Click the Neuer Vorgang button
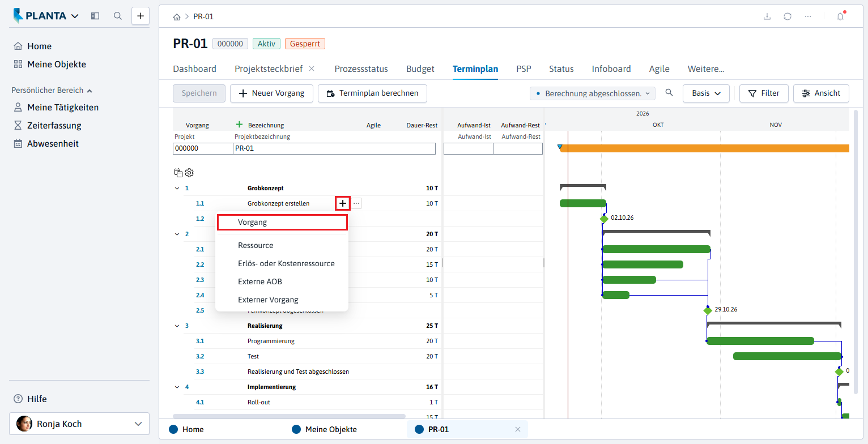The image size is (868, 444). click(x=271, y=93)
